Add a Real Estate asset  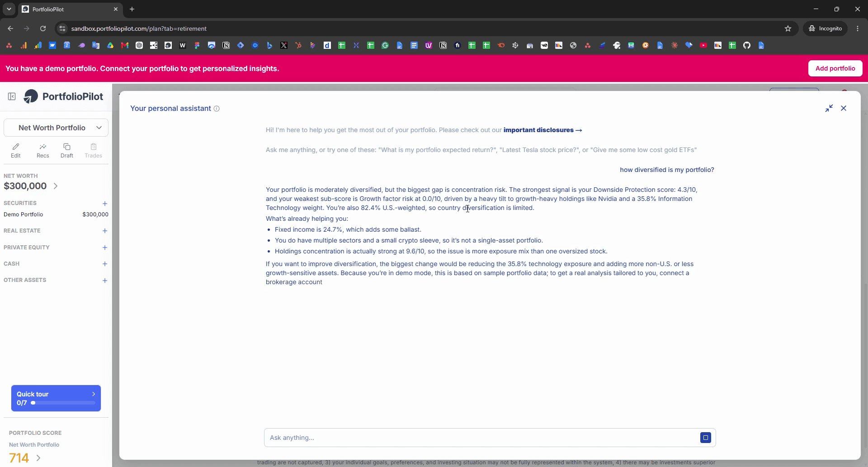[105, 231]
